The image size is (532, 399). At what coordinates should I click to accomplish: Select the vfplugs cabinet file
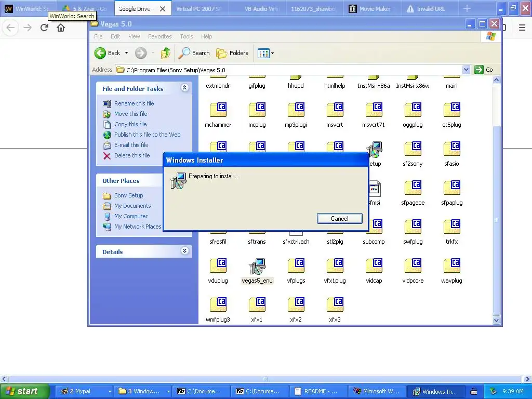click(x=296, y=271)
